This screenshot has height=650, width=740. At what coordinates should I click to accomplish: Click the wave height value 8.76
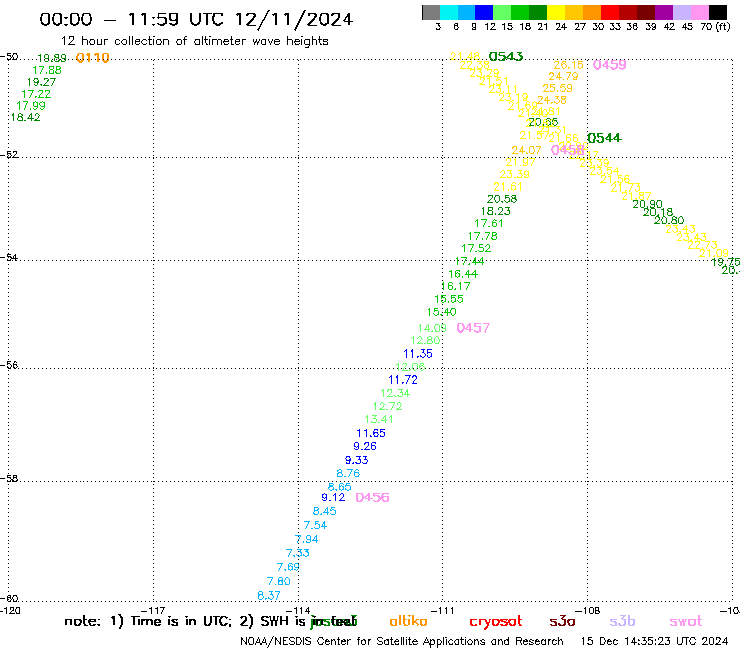point(348,473)
